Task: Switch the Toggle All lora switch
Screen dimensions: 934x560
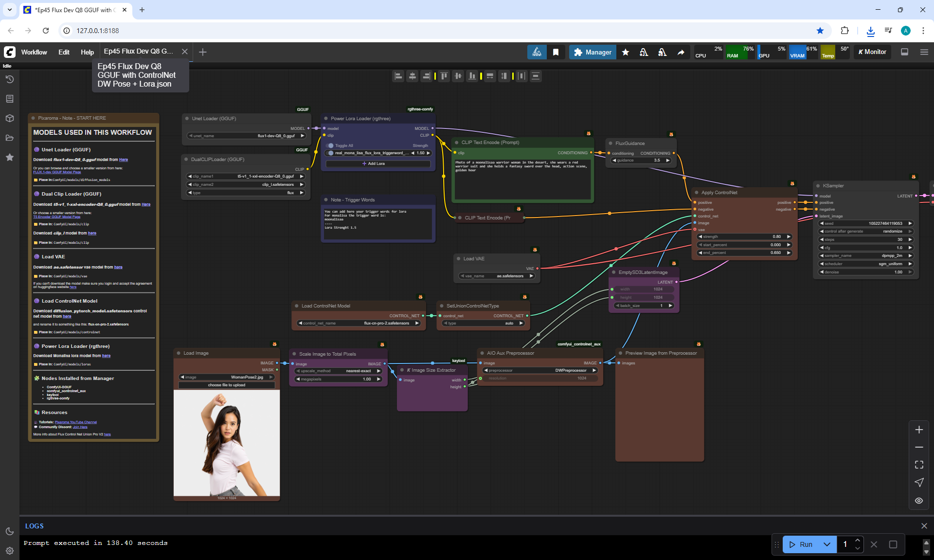Action: (331, 145)
